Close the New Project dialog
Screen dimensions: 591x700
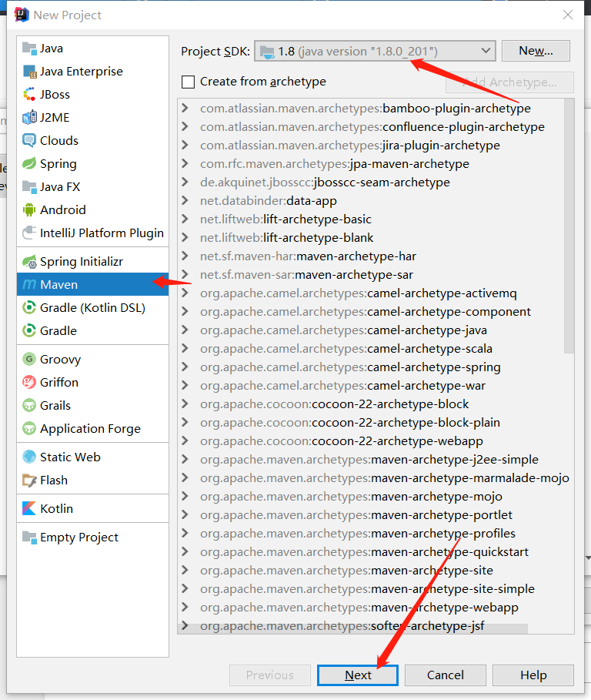[568, 15]
